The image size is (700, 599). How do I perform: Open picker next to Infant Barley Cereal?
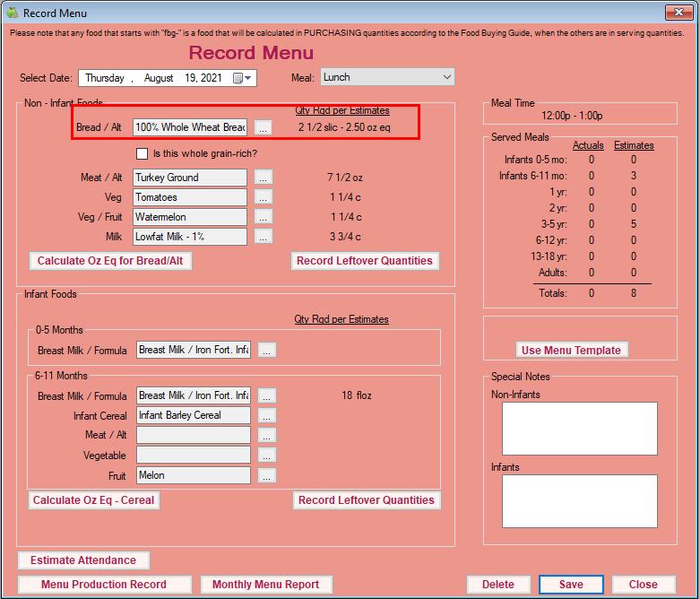click(266, 415)
